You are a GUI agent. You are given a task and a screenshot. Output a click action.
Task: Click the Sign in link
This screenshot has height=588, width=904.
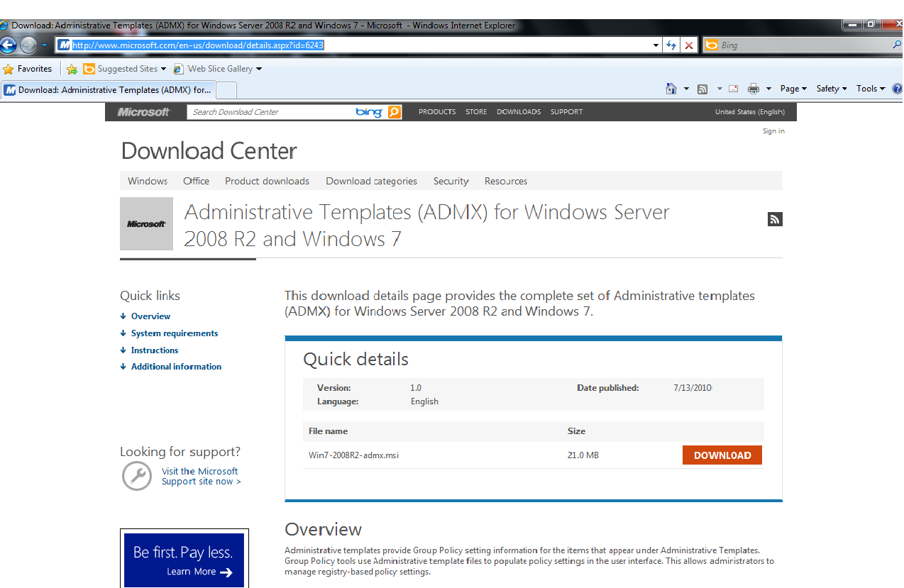coord(773,131)
